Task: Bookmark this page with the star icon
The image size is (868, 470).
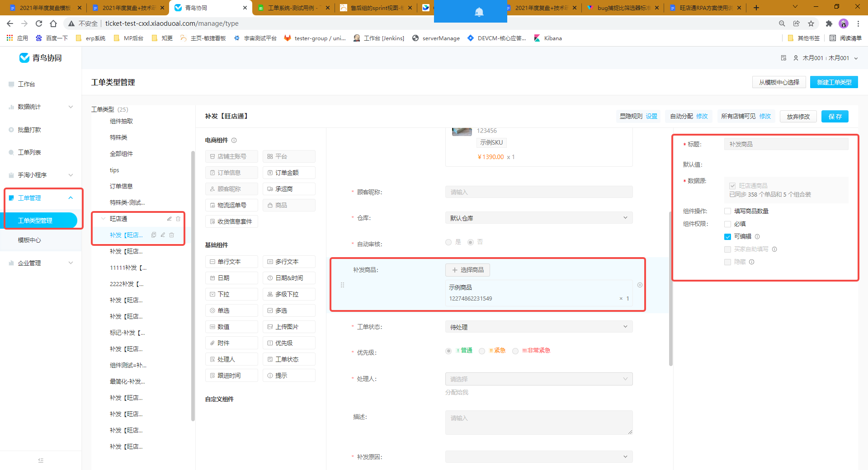Action: 811,23
